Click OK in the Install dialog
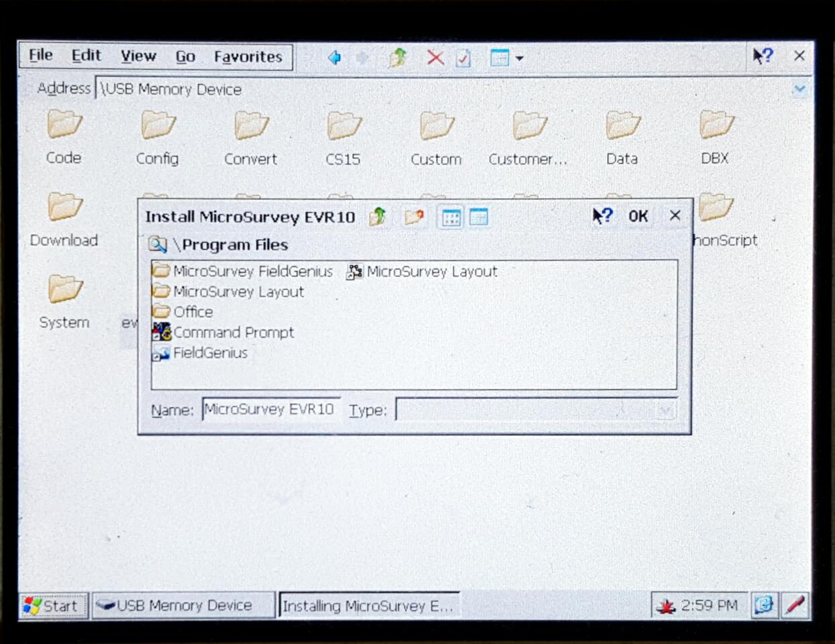This screenshot has width=835, height=644. click(x=638, y=216)
